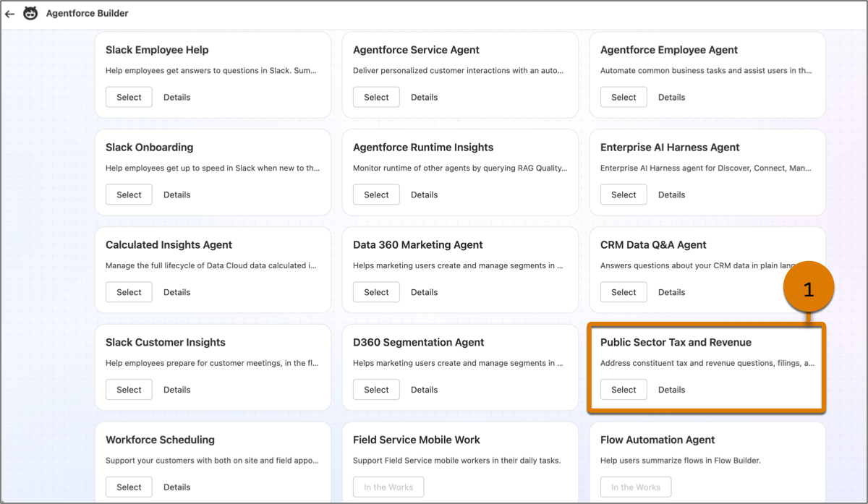Click the Agentforce Runtime Insights card title

click(x=423, y=148)
